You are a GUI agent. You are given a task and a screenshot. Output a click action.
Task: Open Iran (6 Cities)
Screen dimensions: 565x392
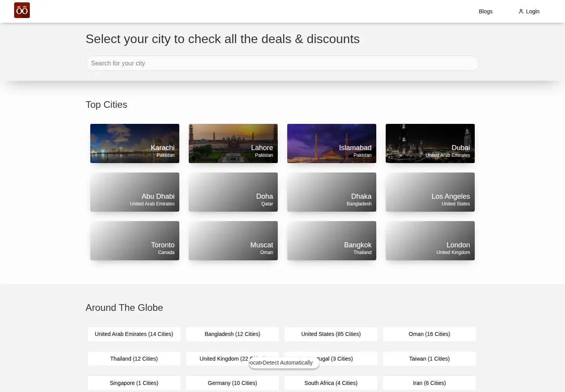tap(429, 383)
